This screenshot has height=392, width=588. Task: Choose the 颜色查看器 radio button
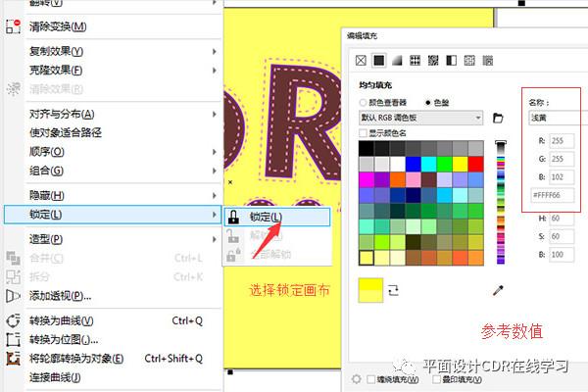(363, 102)
